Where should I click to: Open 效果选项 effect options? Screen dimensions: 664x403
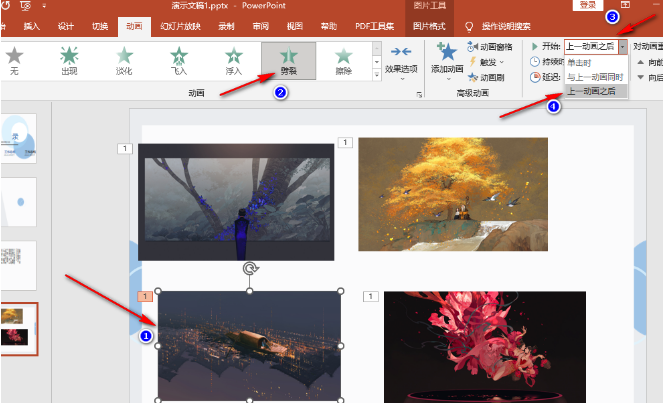coord(401,63)
